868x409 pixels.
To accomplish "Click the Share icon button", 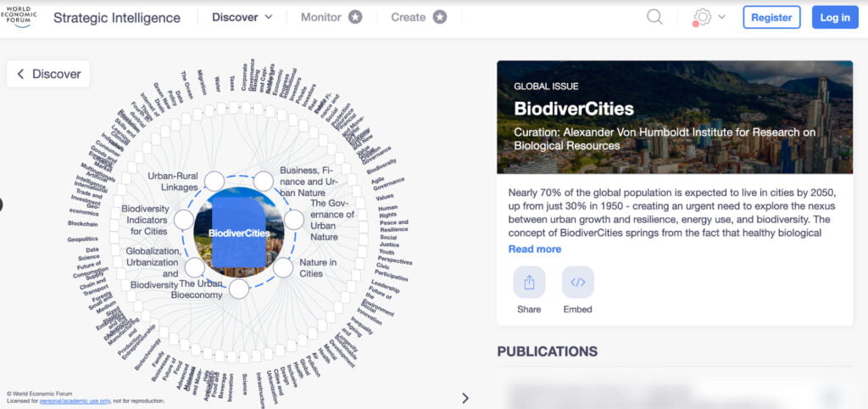I will 529,283.
